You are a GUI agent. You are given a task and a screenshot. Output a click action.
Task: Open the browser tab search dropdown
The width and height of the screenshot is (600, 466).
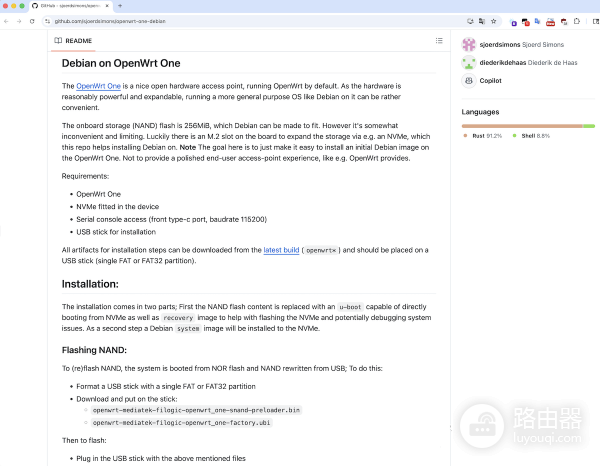click(590, 6)
